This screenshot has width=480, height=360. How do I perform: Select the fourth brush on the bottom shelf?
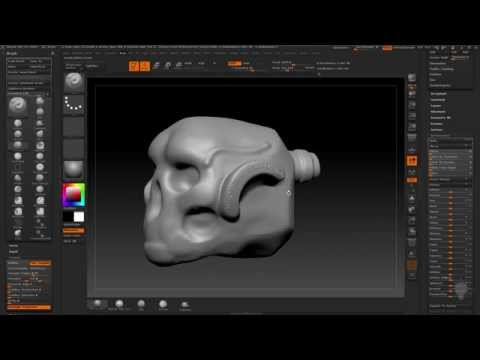(x=163, y=304)
